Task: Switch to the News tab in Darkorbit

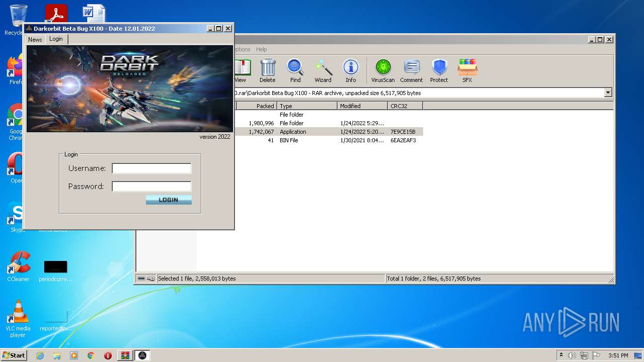Action: (x=35, y=39)
